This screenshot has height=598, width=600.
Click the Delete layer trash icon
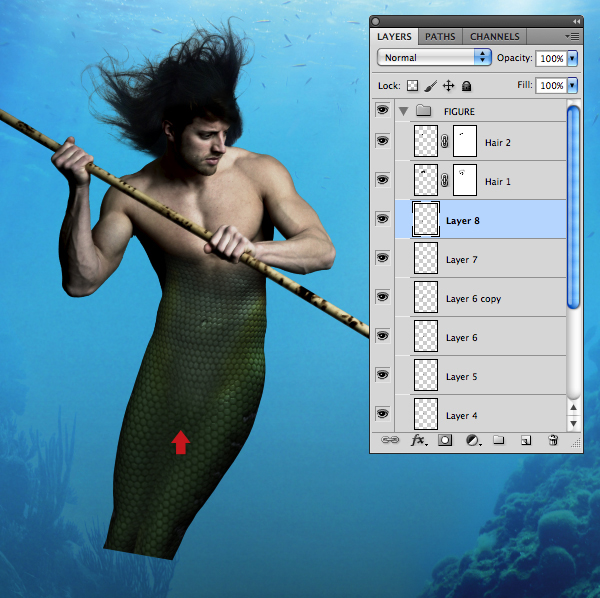point(553,440)
